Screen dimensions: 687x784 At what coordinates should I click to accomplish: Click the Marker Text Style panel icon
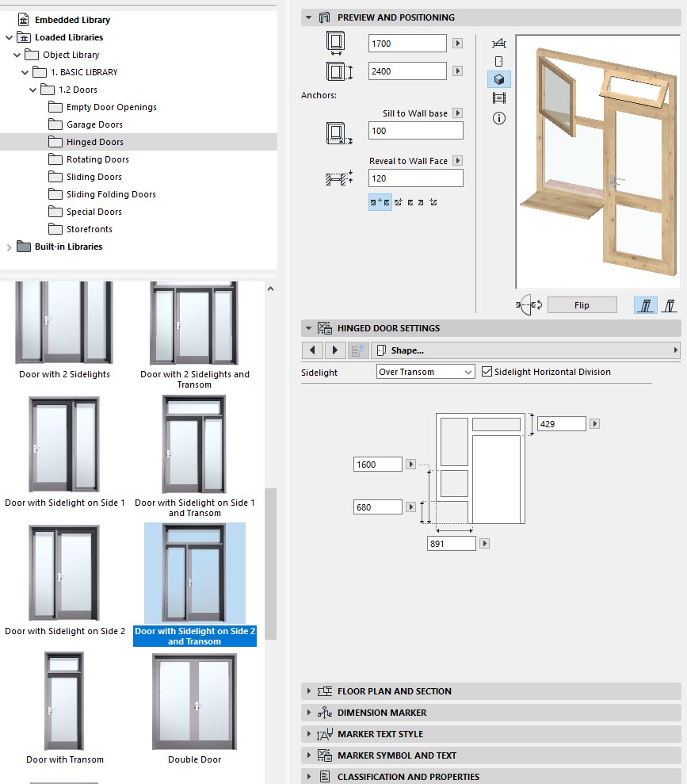point(325,734)
